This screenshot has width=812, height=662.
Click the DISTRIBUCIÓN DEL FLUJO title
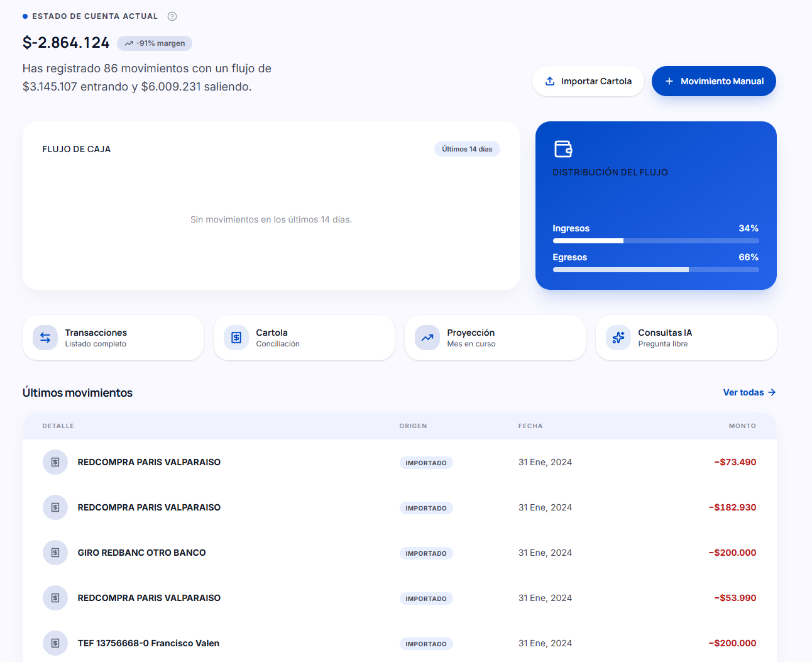click(x=610, y=172)
